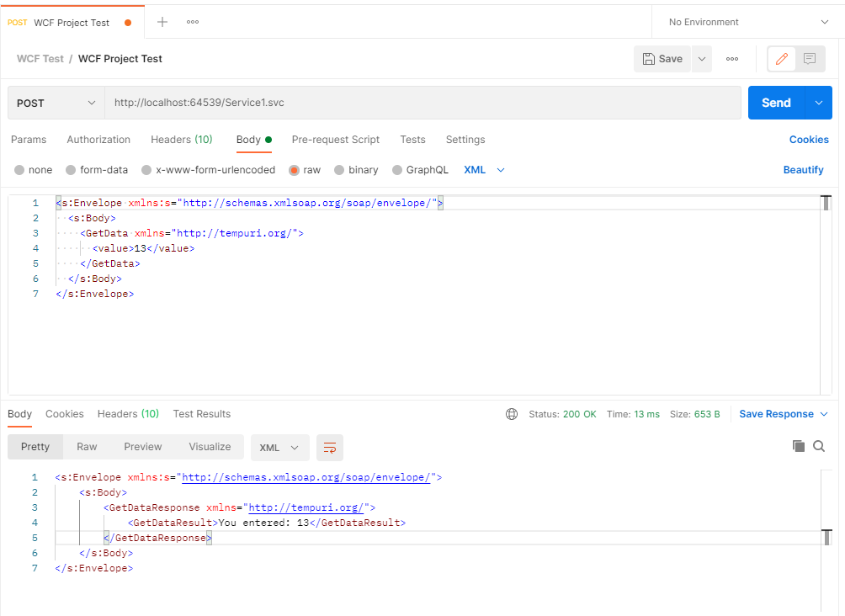The width and height of the screenshot is (845, 616).
Task: Open the Settings tab
Action: 465,140
